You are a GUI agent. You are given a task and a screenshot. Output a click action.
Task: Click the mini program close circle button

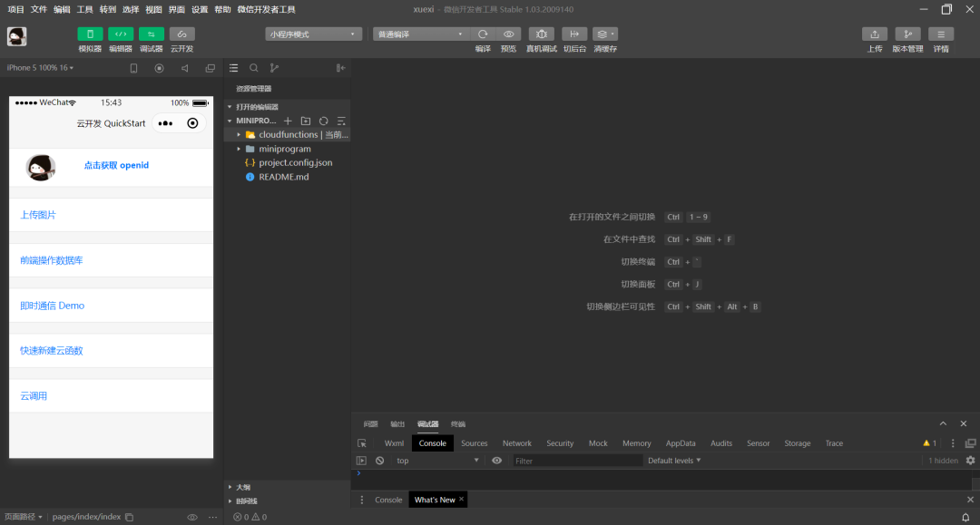coord(192,123)
